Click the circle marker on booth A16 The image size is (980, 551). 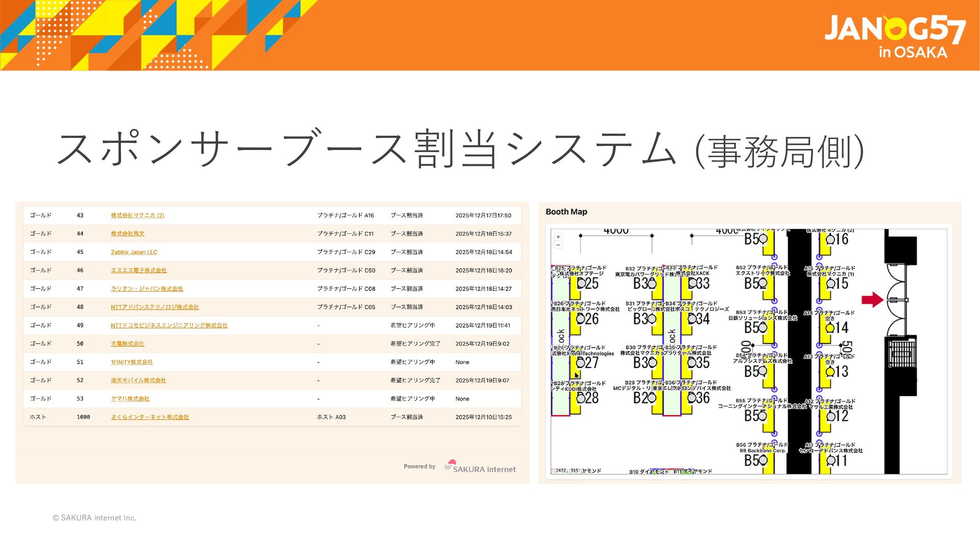[830, 239]
